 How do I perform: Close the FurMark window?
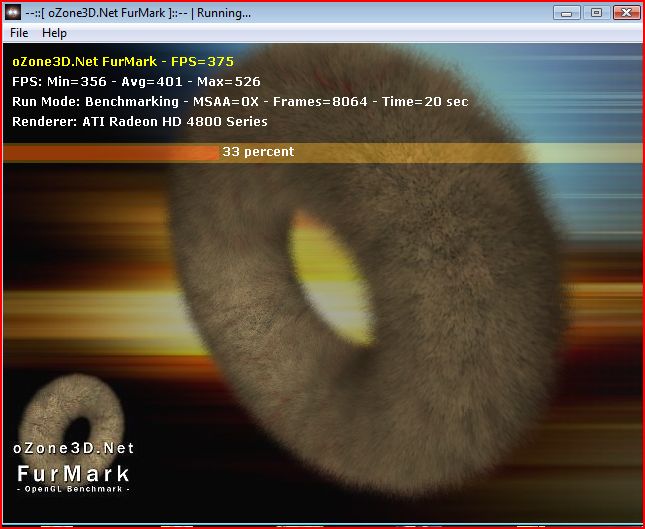626,13
